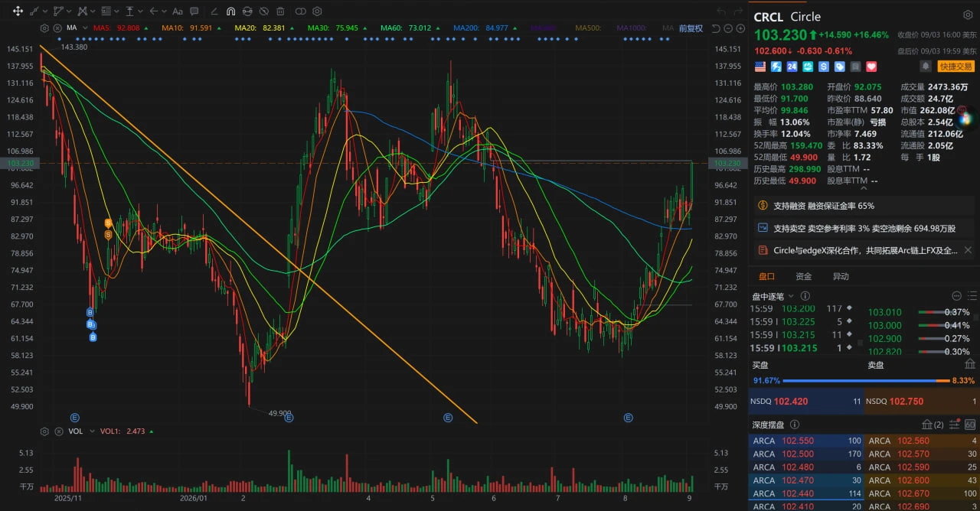Remove the MA indicator with X icon
The image size is (980, 511).
[57, 28]
